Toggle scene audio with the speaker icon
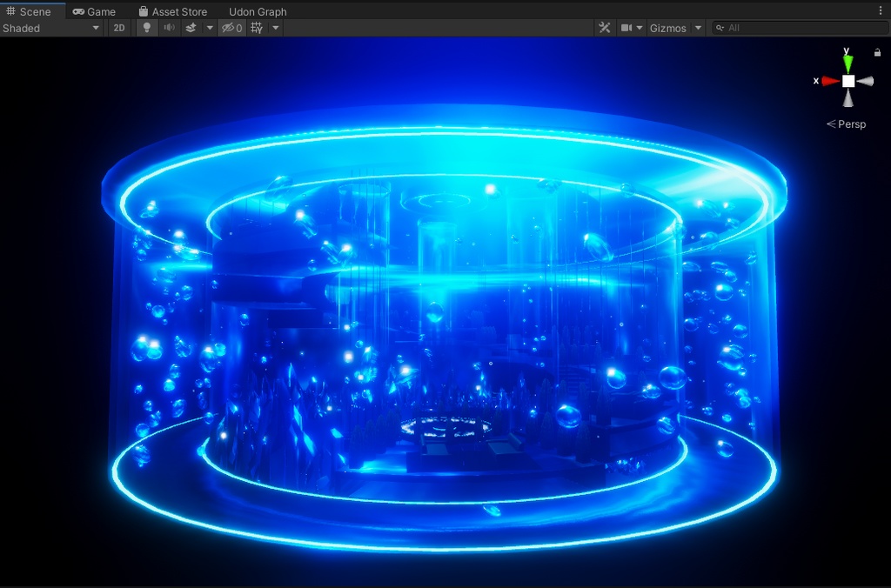This screenshot has height=588, width=891. pyautogui.click(x=169, y=28)
